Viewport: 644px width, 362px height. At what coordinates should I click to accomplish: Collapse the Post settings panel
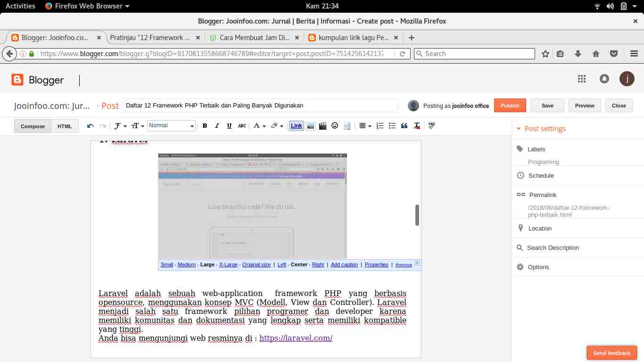(541, 129)
